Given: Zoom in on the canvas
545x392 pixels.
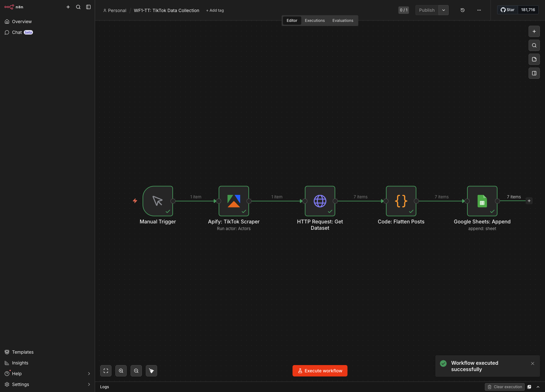Looking at the screenshot, I should click(x=121, y=371).
